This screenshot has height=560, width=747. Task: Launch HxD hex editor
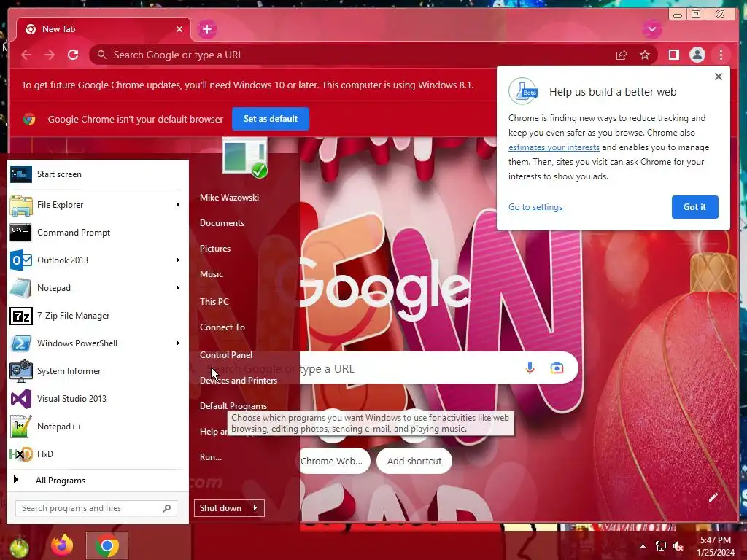pos(98,454)
